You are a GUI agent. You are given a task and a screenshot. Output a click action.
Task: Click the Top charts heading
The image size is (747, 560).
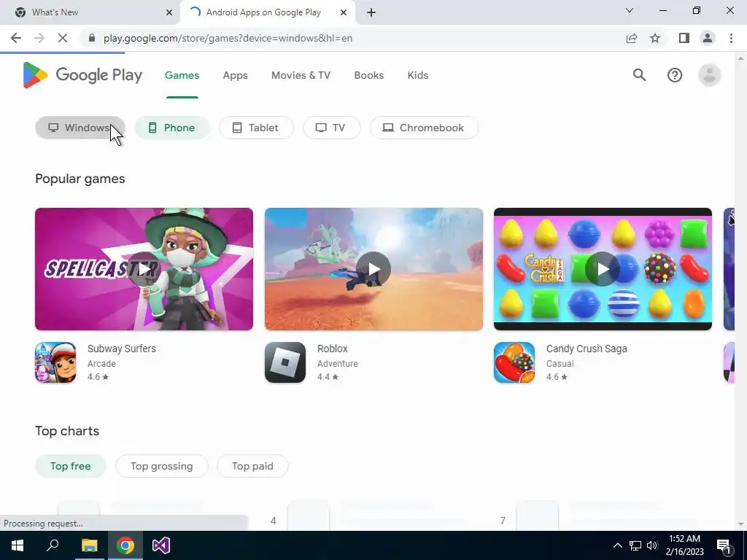point(67,431)
